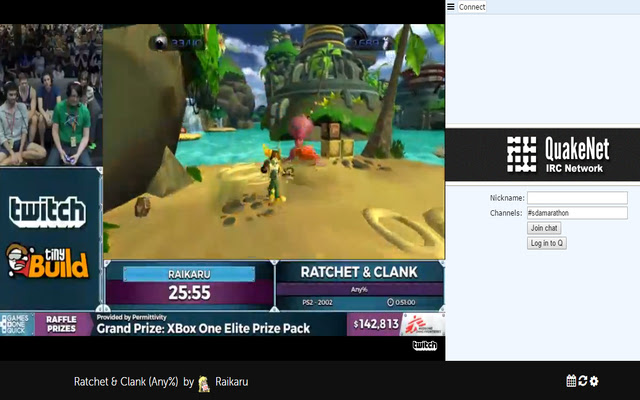Click the Médecins Sans Frontières charity logo

pyautogui.click(x=422, y=324)
